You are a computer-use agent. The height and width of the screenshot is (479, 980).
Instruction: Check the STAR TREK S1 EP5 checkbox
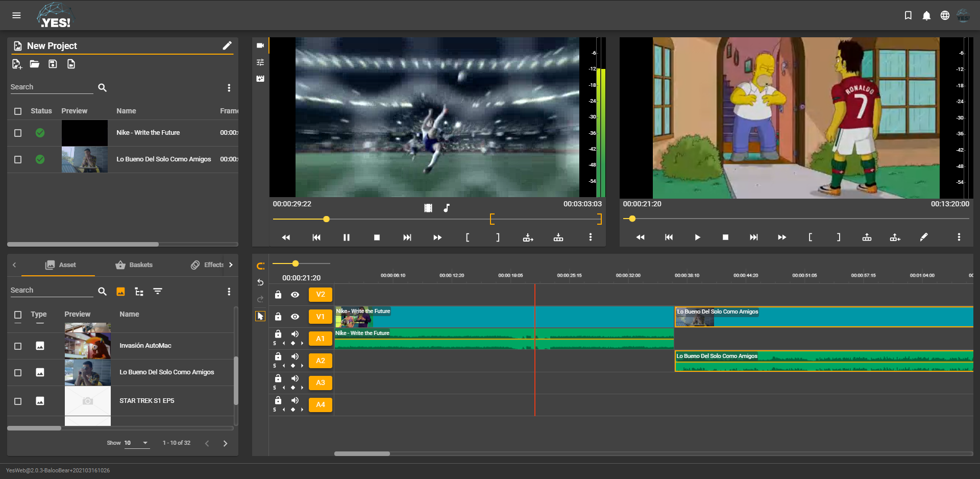18,401
